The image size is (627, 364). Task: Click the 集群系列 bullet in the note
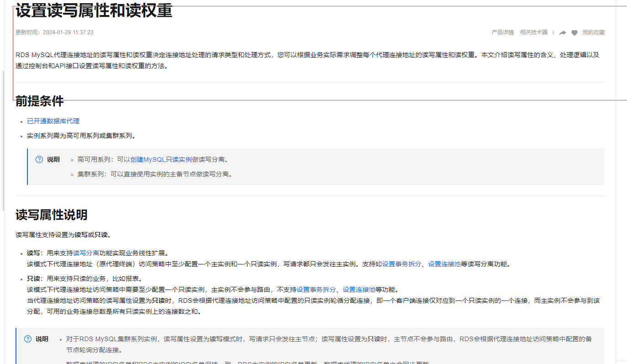pos(155,174)
